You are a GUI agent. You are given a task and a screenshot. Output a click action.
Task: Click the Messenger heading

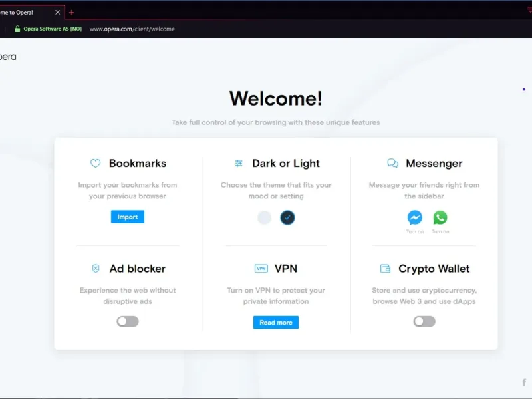434,163
